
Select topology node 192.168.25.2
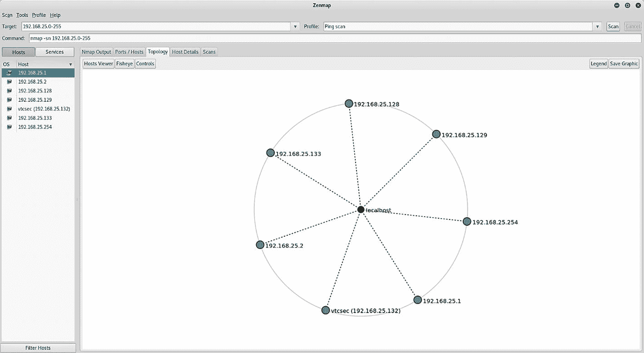[260, 245]
